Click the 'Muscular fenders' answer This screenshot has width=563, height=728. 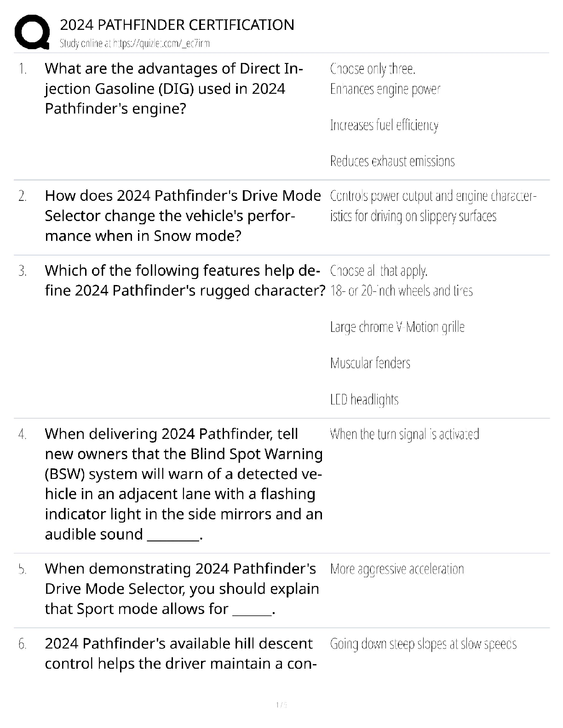(370, 363)
